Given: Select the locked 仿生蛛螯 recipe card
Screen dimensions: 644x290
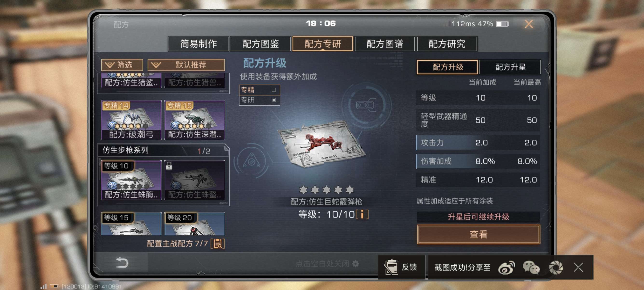Looking at the screenshot, I should click(194, 180).
